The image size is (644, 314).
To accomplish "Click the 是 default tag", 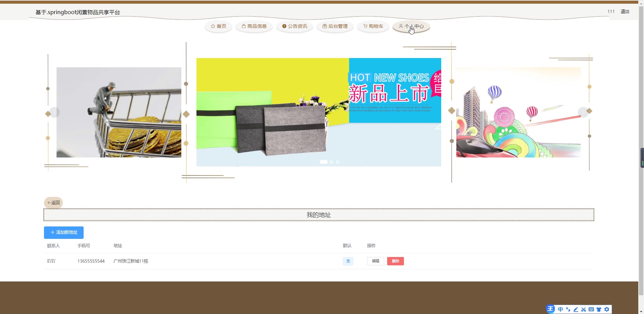I will [x=348, y=261].
